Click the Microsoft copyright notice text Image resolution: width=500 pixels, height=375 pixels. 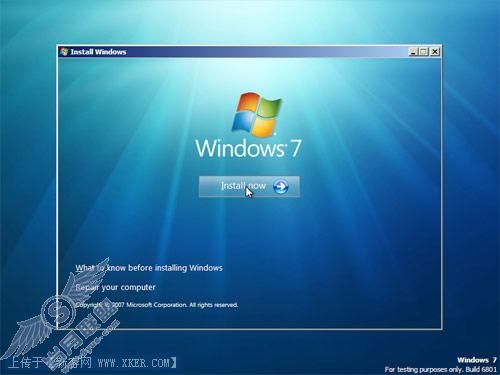pos(157,305)
